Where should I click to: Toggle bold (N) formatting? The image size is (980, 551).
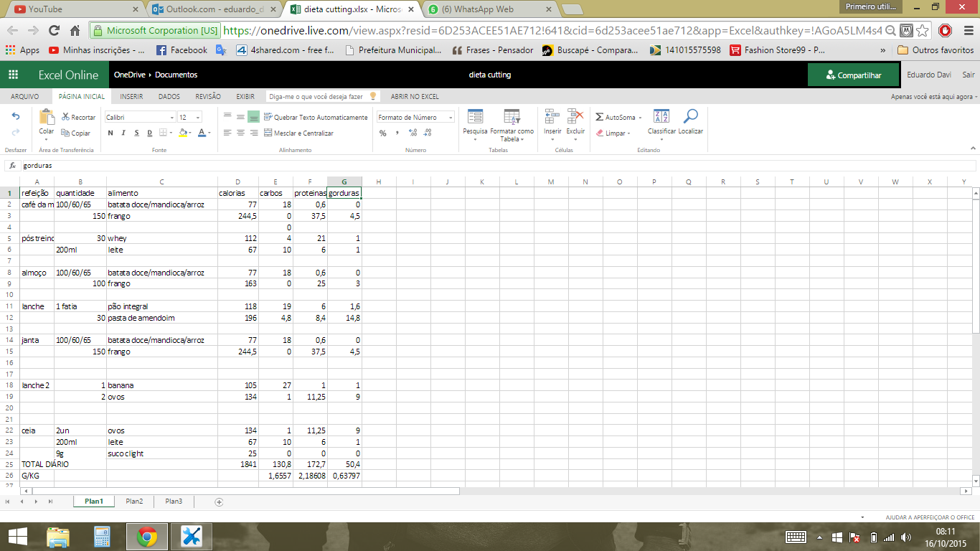click(110, 133)
